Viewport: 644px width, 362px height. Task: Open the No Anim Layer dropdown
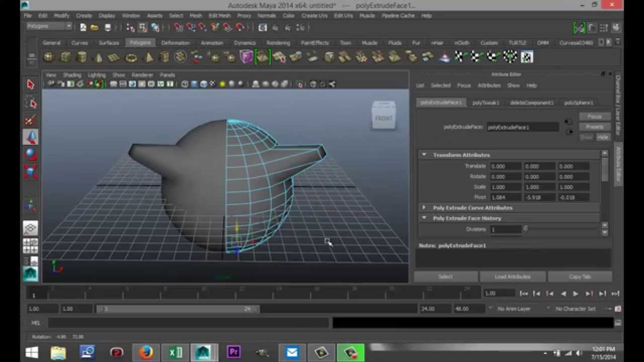(514, 309)
